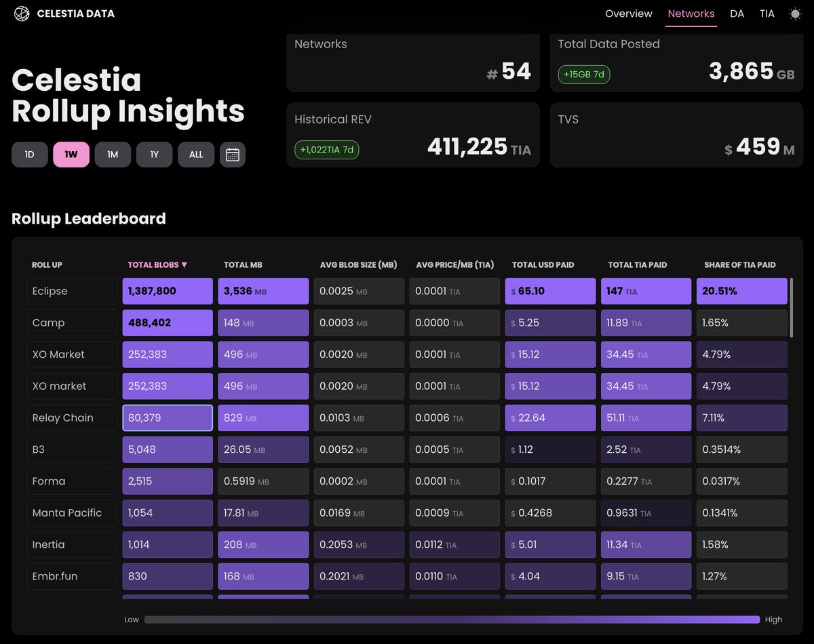
Task: Click the +15GB 7d badge
Action: tap(584, 74)
